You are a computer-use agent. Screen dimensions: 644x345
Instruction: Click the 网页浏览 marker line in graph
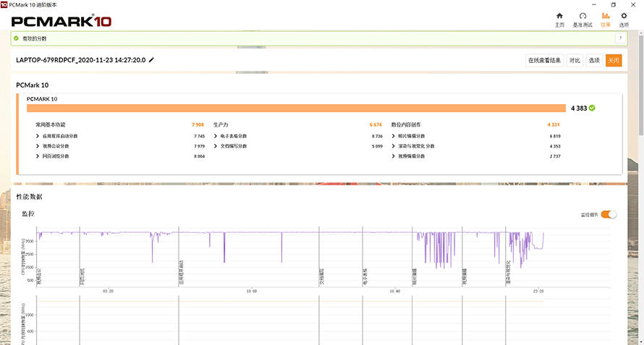(80, 256)
